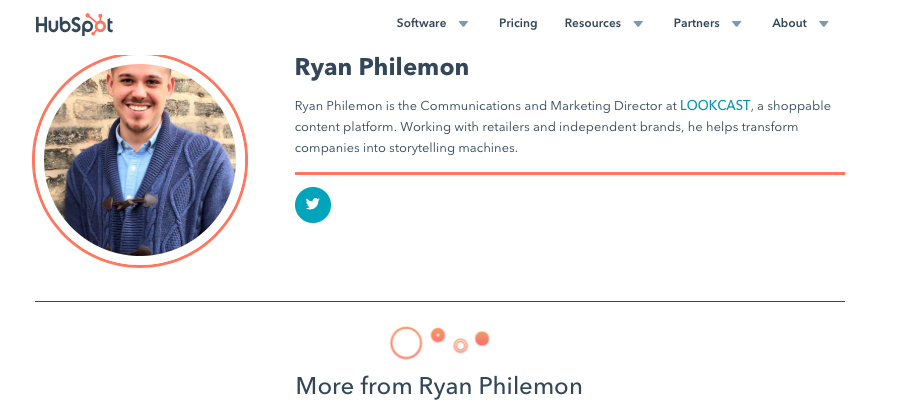The width and height of the screenshot is (909, 418).
Task: Go to the Pricing page
Action: pyautogui.click(x=518, y=23)
